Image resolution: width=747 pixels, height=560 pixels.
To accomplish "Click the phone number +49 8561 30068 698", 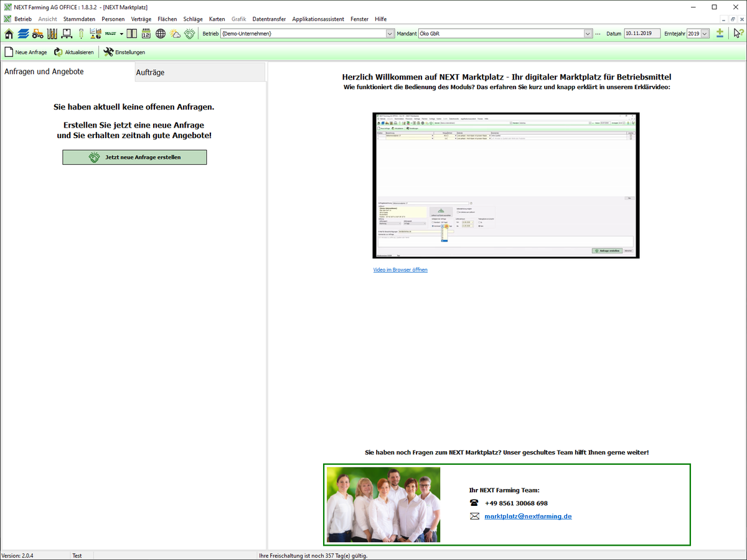I will pos(516,503).
